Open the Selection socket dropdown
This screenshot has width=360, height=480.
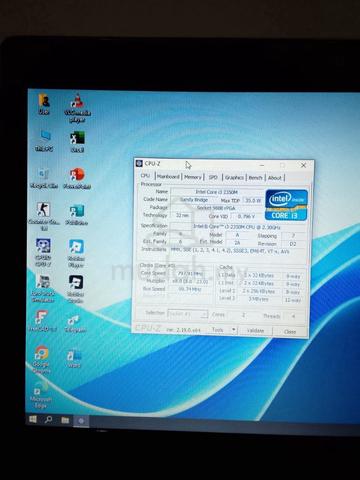pos(188,314)
